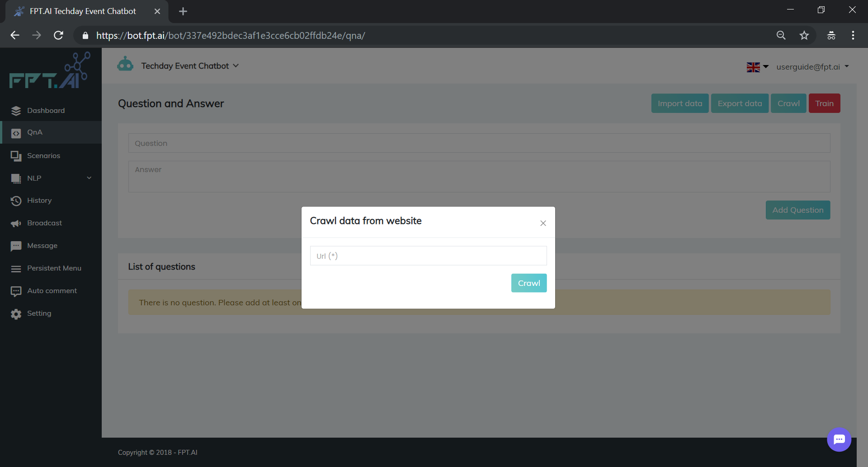Viewport: 868px width, 467px height.
Task: Open Auto comment in the sidebar
Action: 51,291
